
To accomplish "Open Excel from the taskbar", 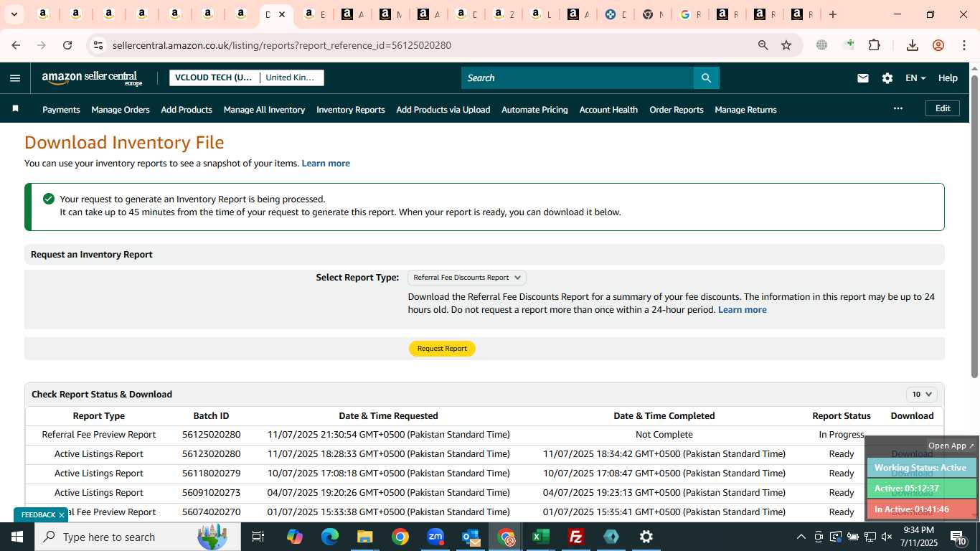I will [540, 537].
